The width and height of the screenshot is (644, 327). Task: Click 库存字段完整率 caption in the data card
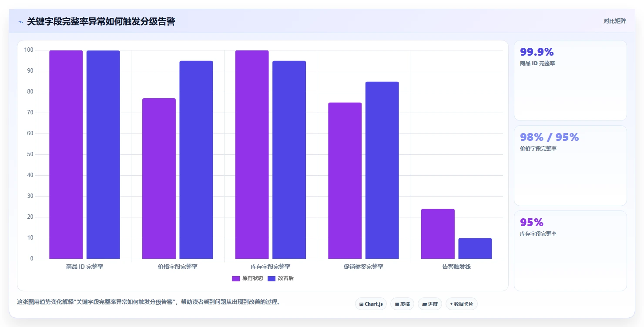click(538, 234)
